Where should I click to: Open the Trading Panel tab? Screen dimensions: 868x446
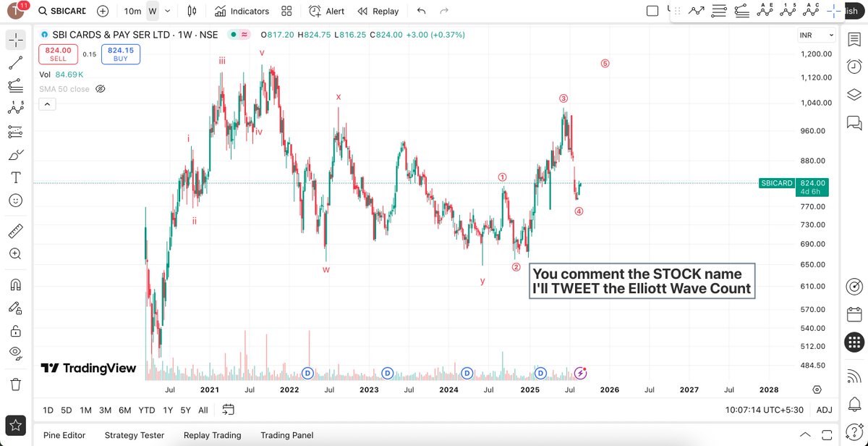287,435
